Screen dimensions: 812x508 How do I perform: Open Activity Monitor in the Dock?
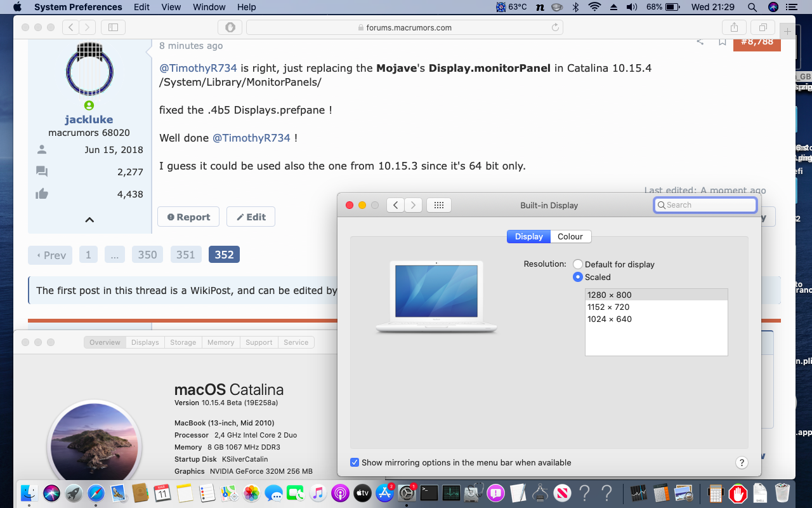pos(451,493)
